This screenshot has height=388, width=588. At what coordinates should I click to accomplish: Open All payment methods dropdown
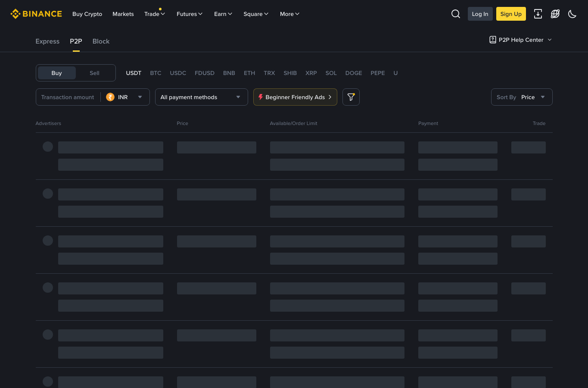[x=202, y=97]
